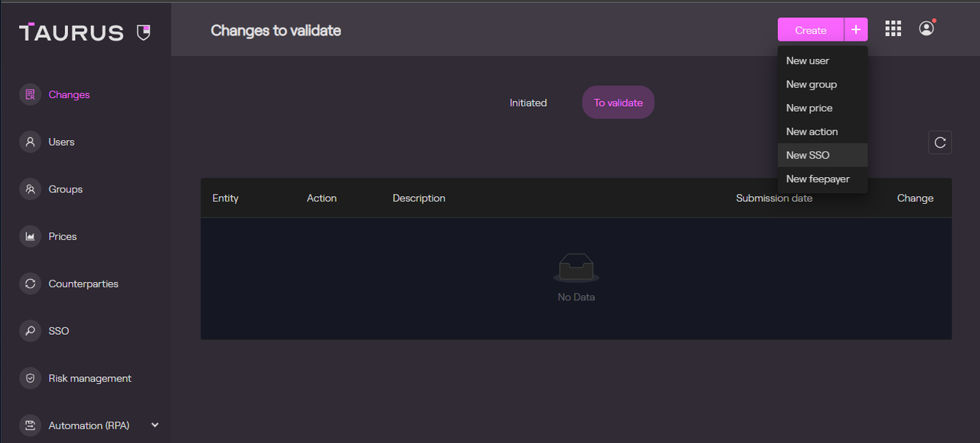
Task: Open the Changes section in the sidebar
Action: tap(70, 94)
